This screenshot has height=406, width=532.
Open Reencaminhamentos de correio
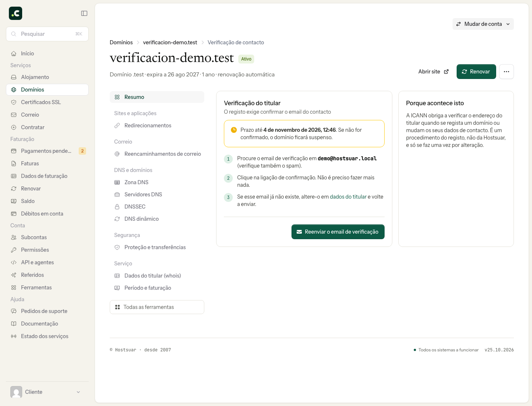coord(157,154)
